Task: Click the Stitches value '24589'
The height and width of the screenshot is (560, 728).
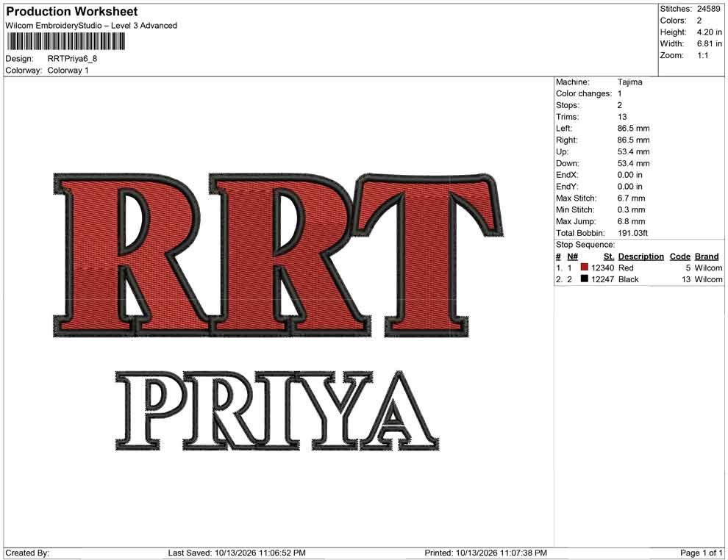Action: tap(708, 9)
